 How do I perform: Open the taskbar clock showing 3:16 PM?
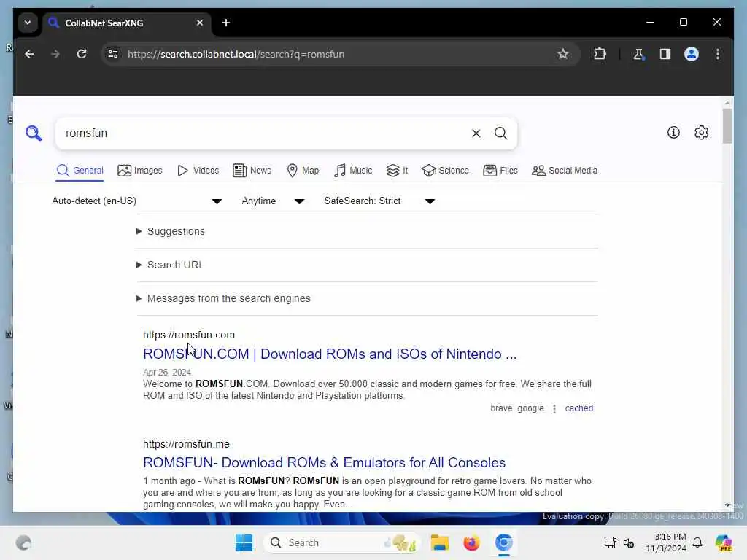click(665, 542)
